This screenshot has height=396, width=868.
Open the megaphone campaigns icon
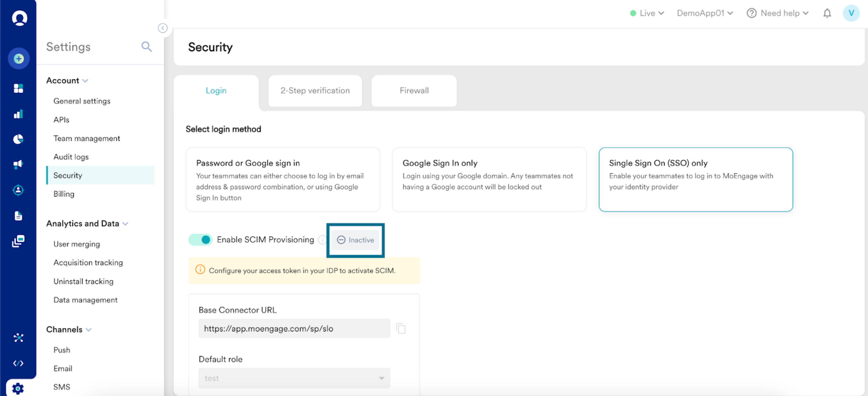(x=18, y=164)
